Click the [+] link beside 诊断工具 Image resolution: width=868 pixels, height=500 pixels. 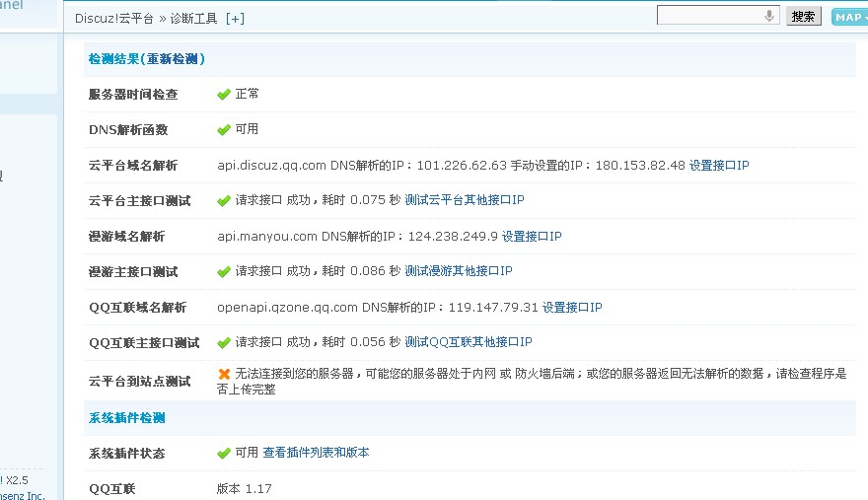pyautogui.click(x=235, y=19)
